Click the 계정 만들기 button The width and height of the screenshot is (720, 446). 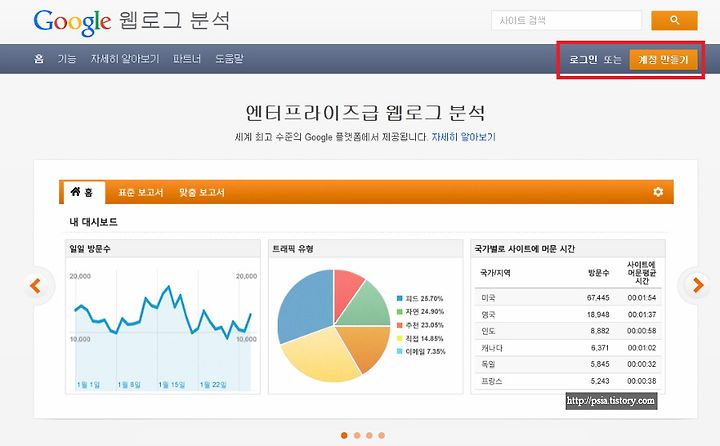pyautogui.click(x=663, y=60)
